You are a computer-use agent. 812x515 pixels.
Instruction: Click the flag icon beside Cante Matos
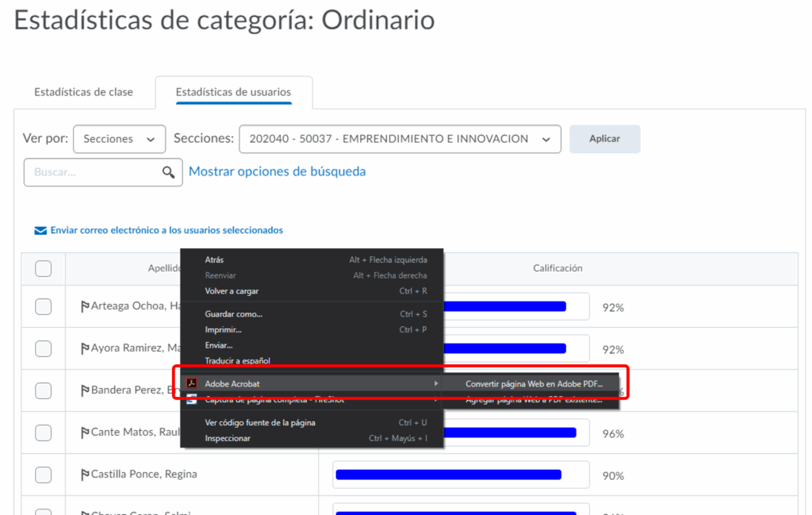pos(85,432)
